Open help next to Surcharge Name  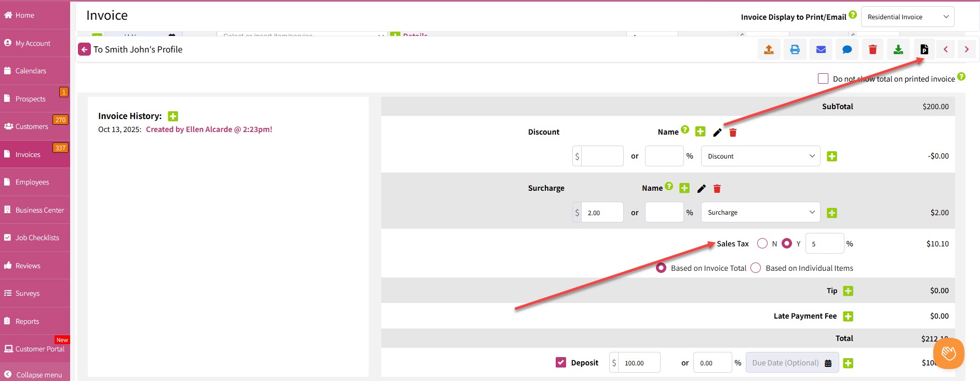click(x=669, y=186)
